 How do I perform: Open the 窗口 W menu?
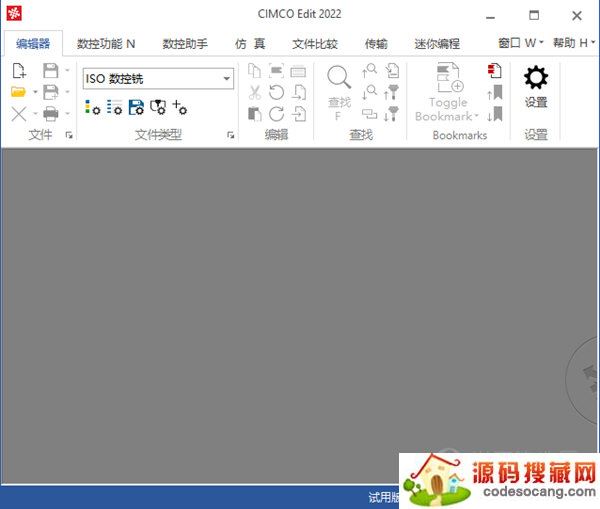[x=521, y=42]
